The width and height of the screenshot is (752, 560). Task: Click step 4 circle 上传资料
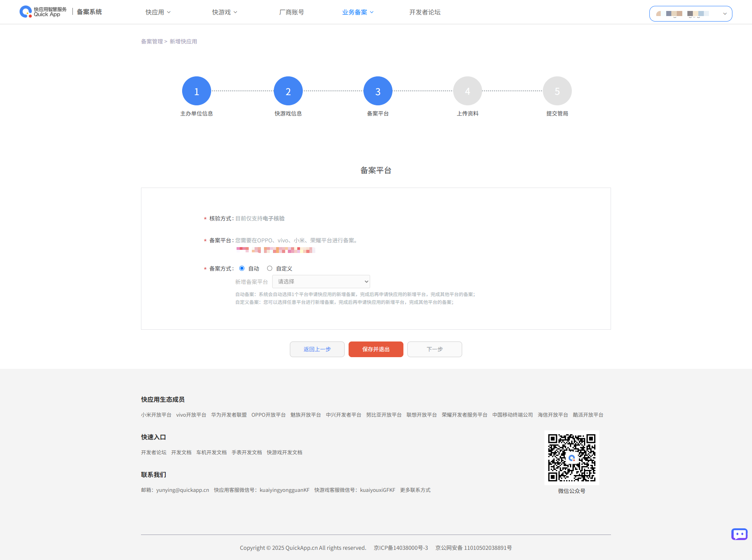point(468,91)
